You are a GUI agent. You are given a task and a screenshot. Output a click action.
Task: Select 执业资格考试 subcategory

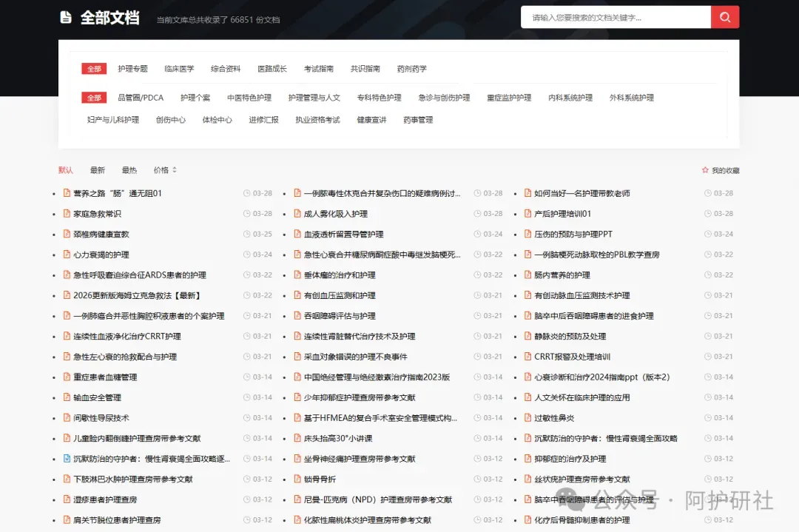pyautogui.click(x=317, y=120)
